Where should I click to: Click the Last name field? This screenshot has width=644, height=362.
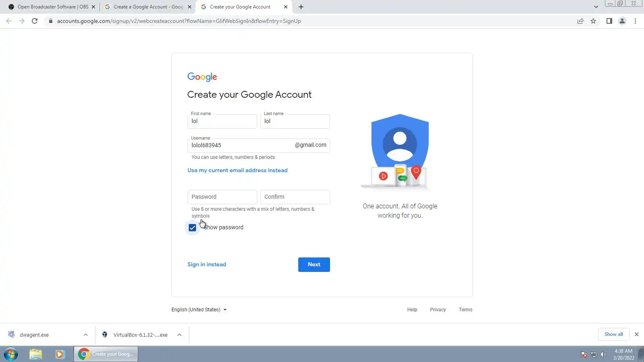pos(295,121)
